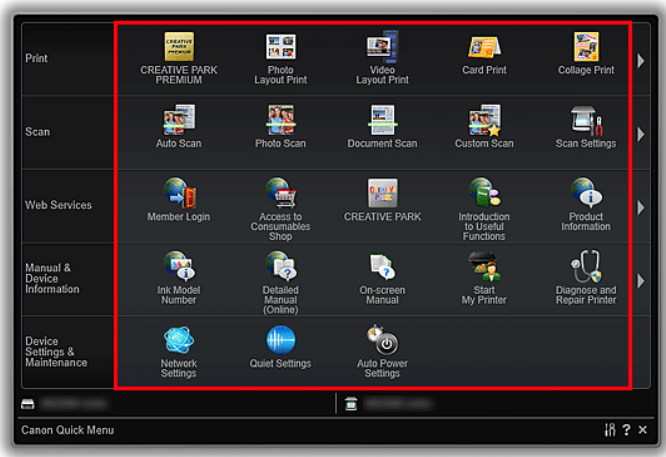Open preferences icon in bottom bar
The image size is (666, 457).
(x=610, y=430)
